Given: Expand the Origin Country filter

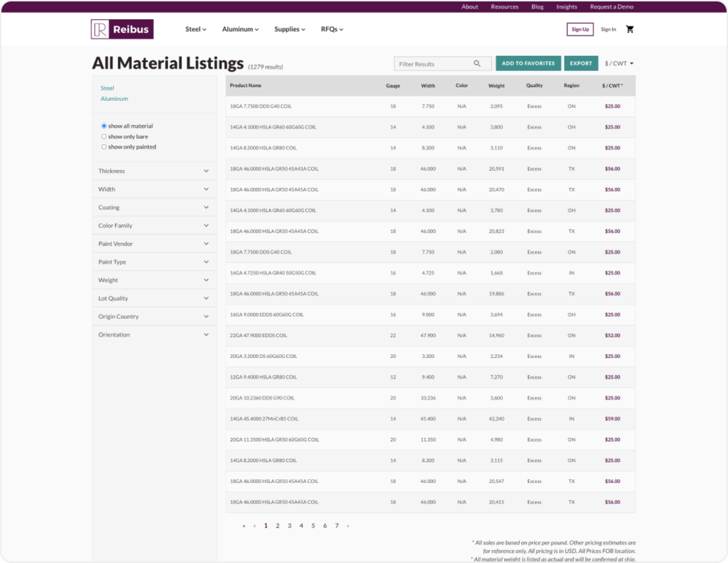Looking at the screenshot, I should (154, 316).
